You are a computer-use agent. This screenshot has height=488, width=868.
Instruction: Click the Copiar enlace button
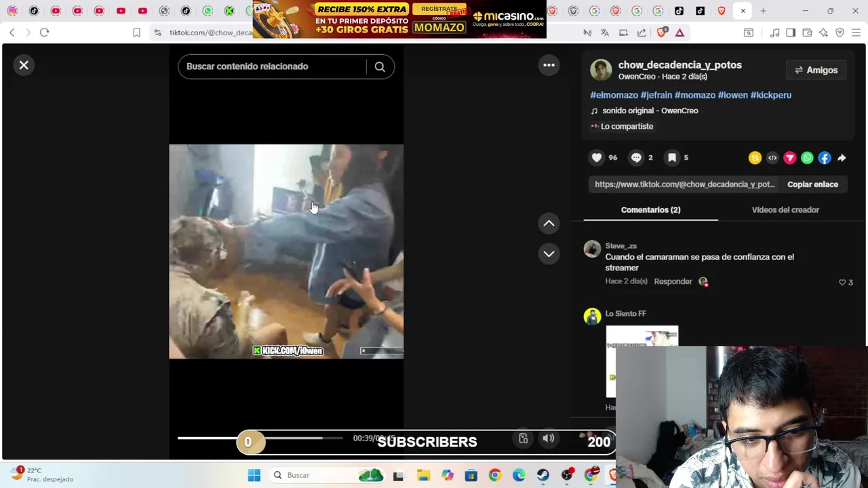point(812,184)
